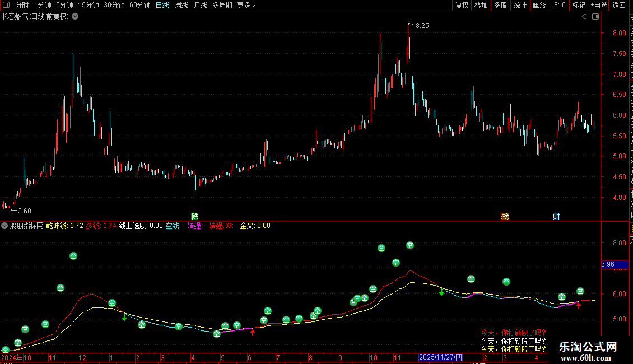
Task: Select the 5分钟 period
Action: pyautogui.click(x=64, y=5)
